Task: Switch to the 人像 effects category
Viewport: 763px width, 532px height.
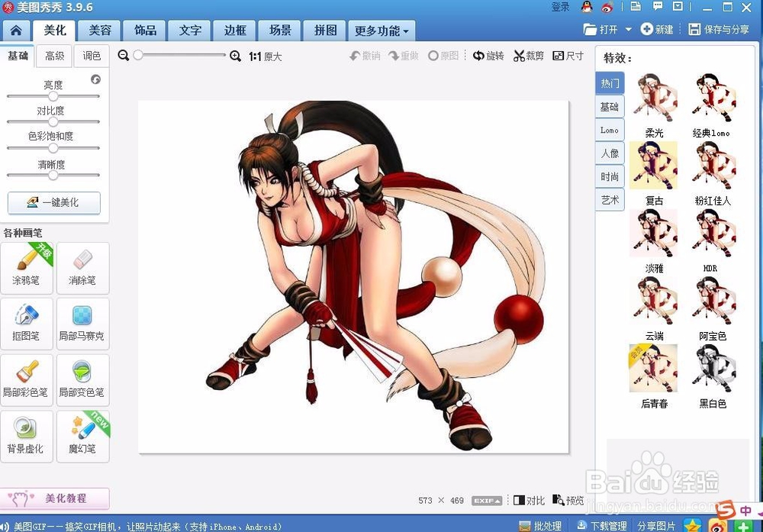Action: 610,153
